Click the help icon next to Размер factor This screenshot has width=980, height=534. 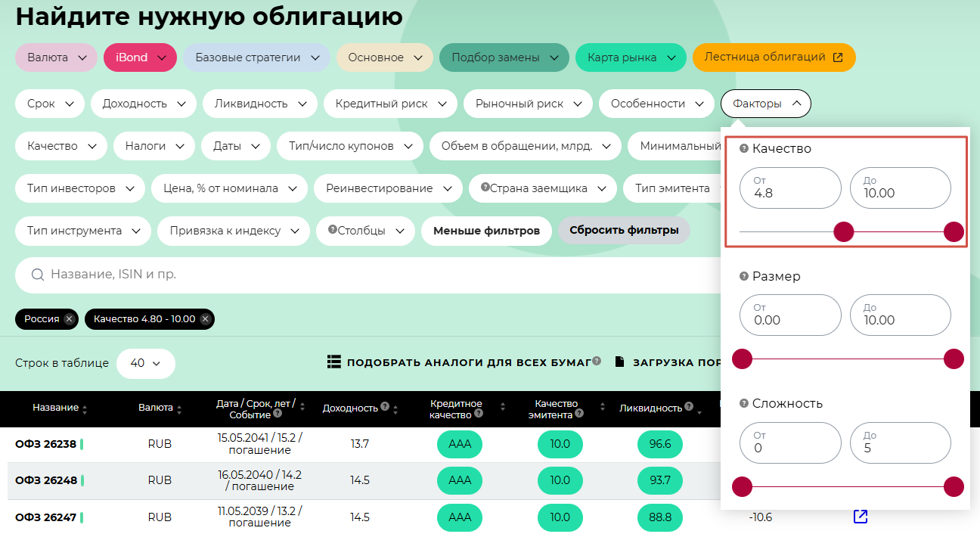744,277
